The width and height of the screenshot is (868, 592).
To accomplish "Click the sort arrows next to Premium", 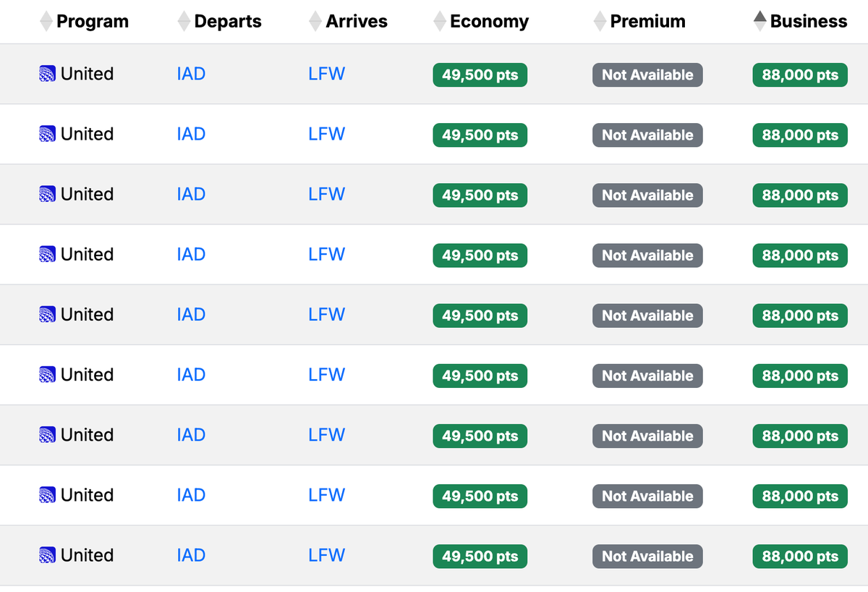I will point(599,21).
